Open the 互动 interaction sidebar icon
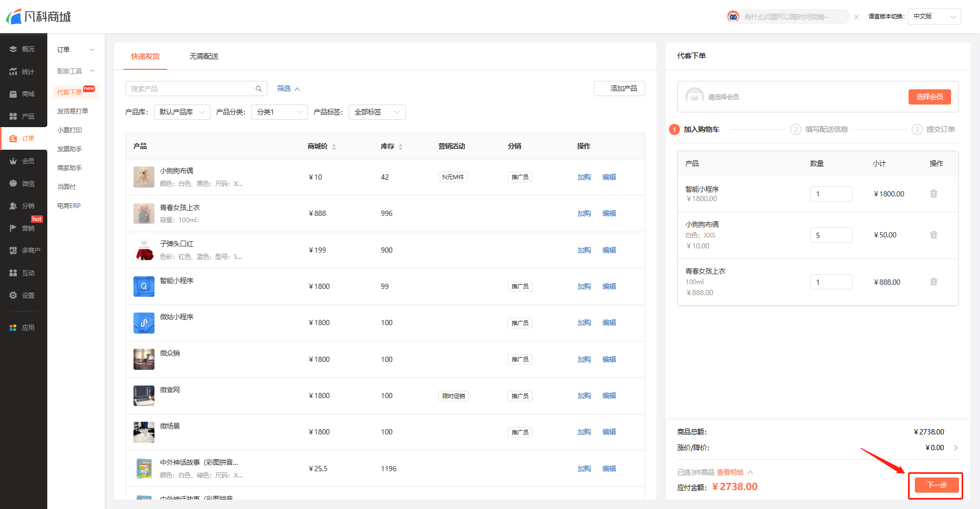 (x=13, y=273)
